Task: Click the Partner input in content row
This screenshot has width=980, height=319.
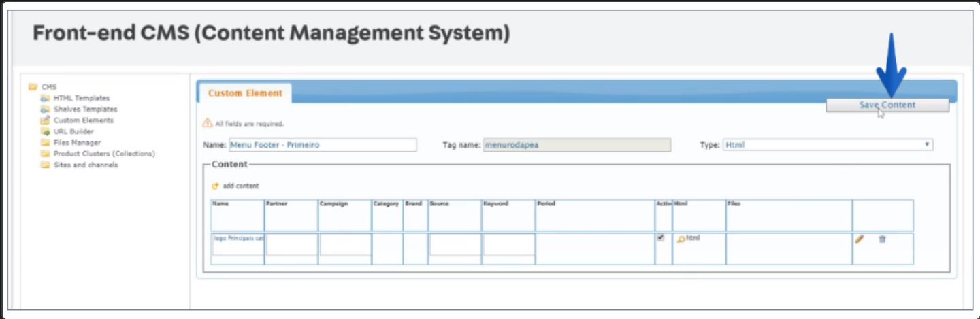Action: [x=291, y=245]
